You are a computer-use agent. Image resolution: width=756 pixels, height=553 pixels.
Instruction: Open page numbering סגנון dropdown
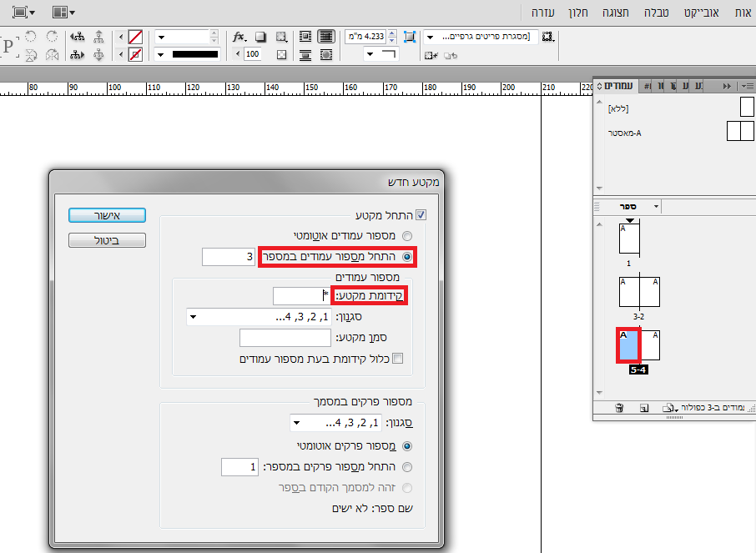click(x=259, y=317)
